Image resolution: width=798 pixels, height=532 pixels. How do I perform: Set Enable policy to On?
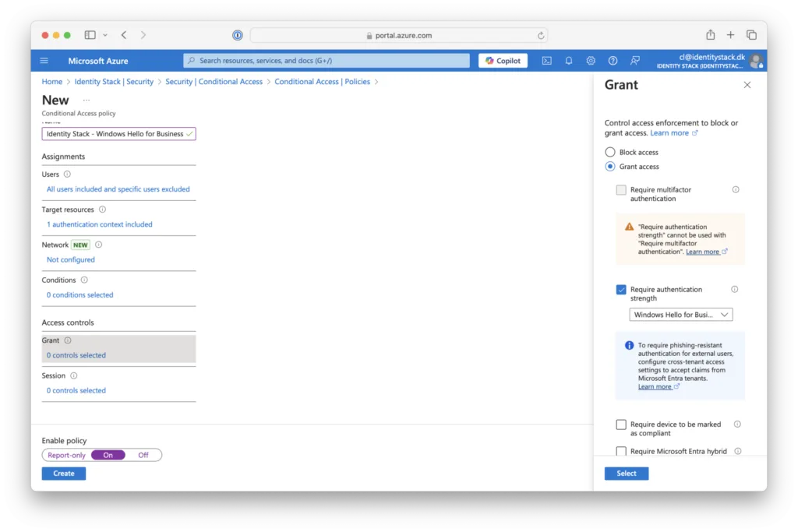coord(108,455)
